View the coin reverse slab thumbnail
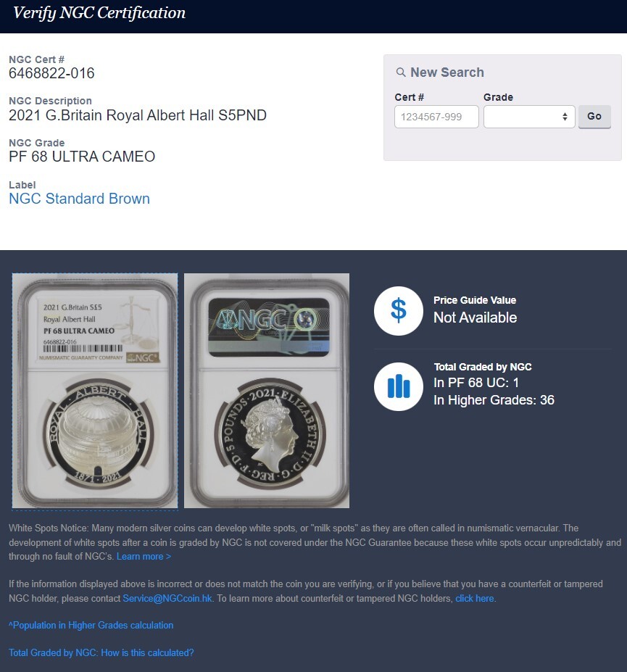627x672 pixels. pyautogui.click(x=95, y=391)
